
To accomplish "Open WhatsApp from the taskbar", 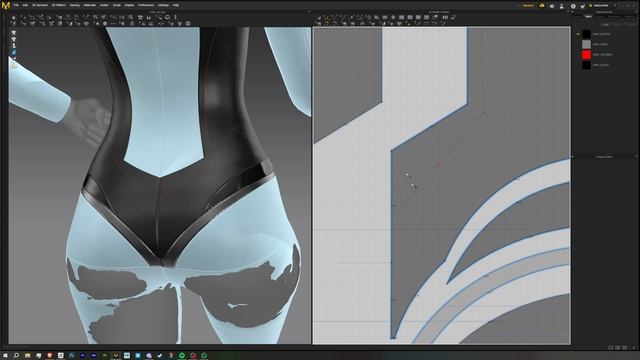I will [204, 356].
